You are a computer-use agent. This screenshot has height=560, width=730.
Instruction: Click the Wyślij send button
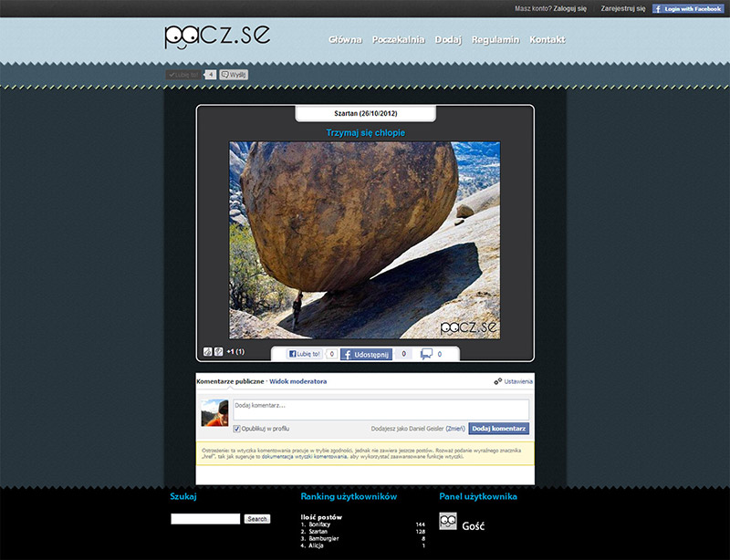[x=234, y=75]
